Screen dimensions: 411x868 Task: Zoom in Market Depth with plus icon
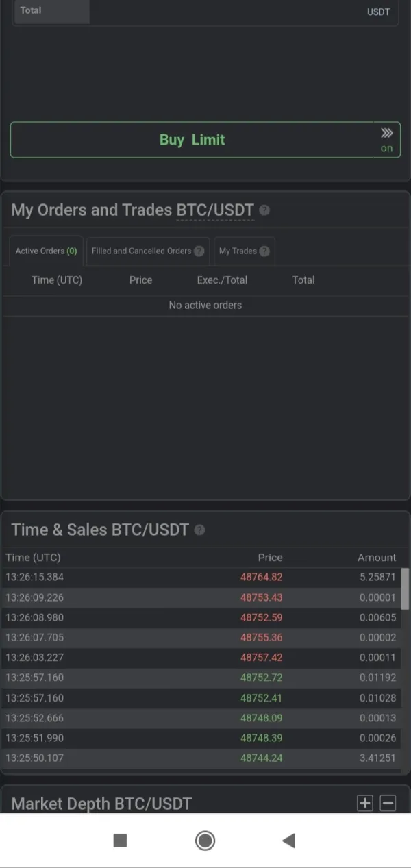pyautogui.click(x=365, y=803)
